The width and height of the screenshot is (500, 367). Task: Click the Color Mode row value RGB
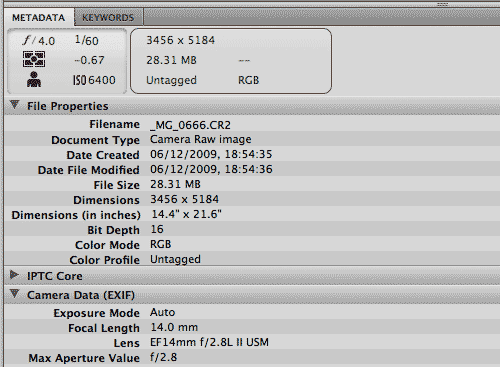coord(161,244)
